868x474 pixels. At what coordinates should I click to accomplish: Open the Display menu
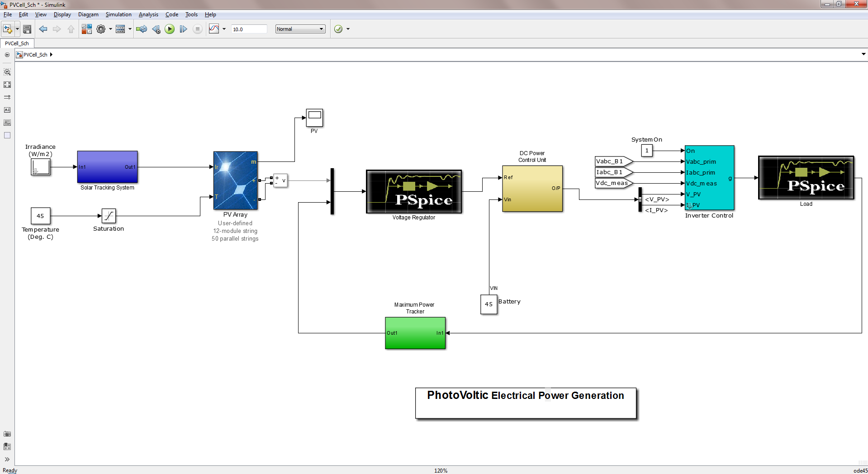pyautogui.click(x=62, y=14)
